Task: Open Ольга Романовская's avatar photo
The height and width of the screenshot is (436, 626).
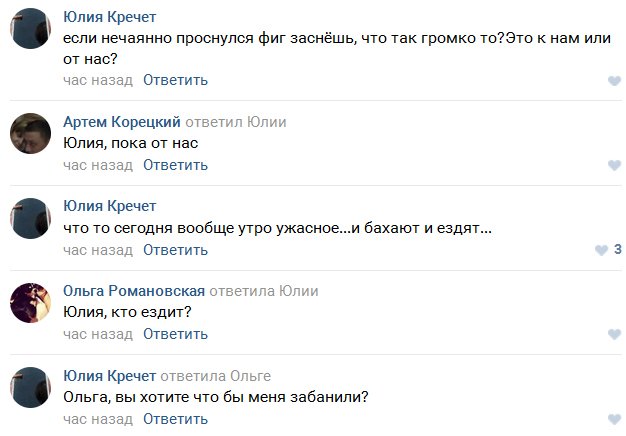Action: (30, 302)
